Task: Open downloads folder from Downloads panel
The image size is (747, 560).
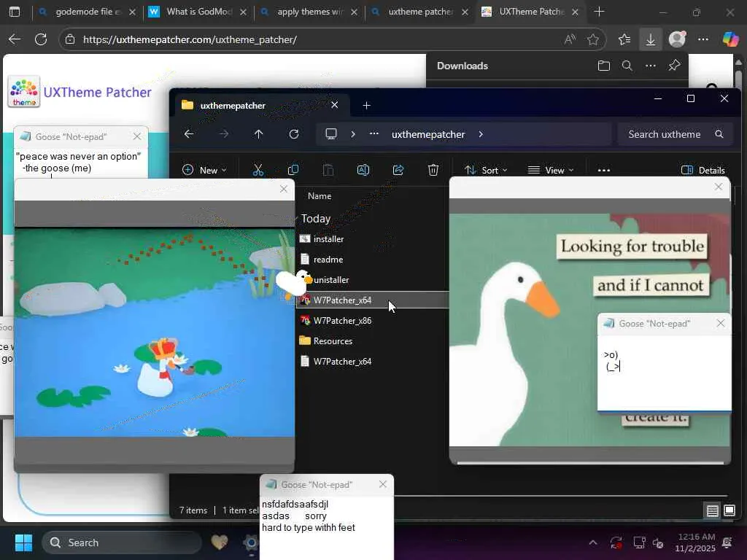Action: click(x=603, y=66)
